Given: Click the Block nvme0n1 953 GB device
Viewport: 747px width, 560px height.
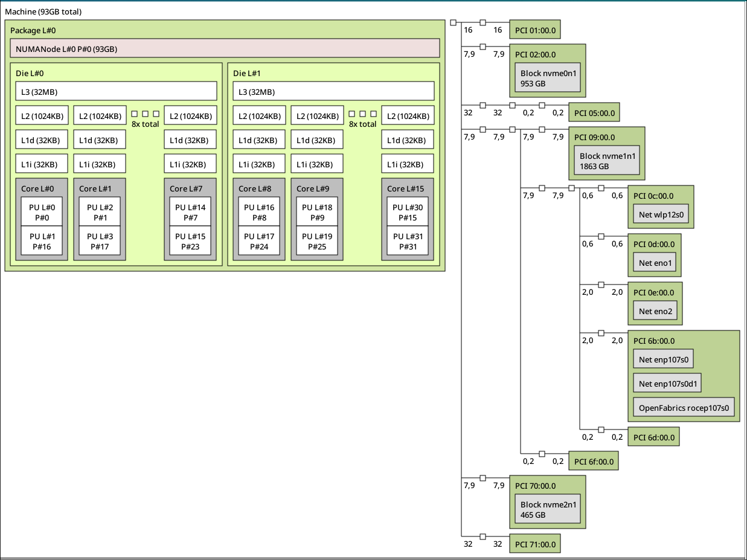Looking at the screenshot, I should click(548, 78).
